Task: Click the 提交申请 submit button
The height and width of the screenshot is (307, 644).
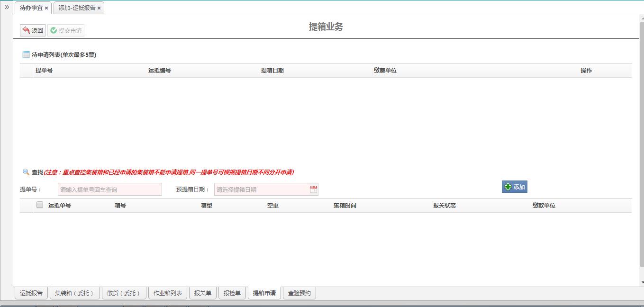Action: [x=66, y=30]
